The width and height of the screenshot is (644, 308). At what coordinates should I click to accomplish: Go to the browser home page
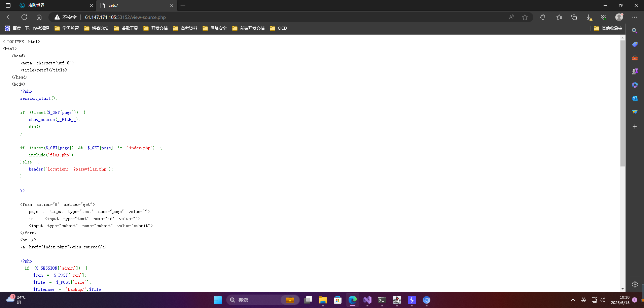tap(39, 17)
